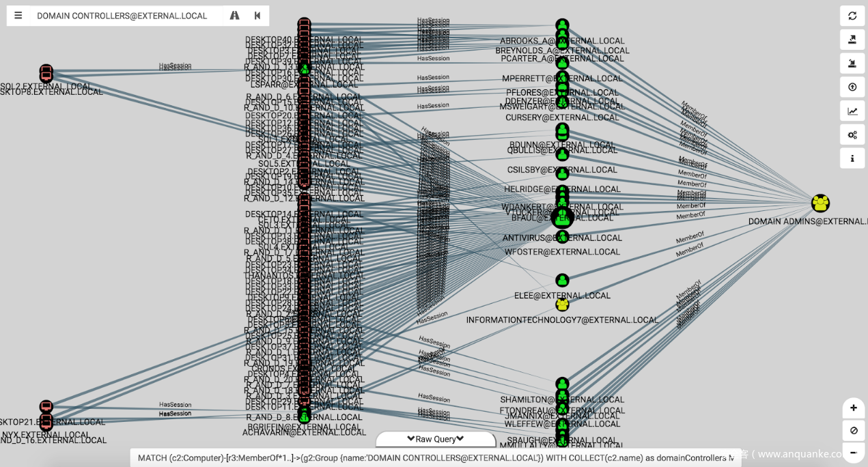This screenshot has width=868, height=467.
Task: Click the CSILSBY@EXTERNAL.LOCAL label
Action: 562,170
